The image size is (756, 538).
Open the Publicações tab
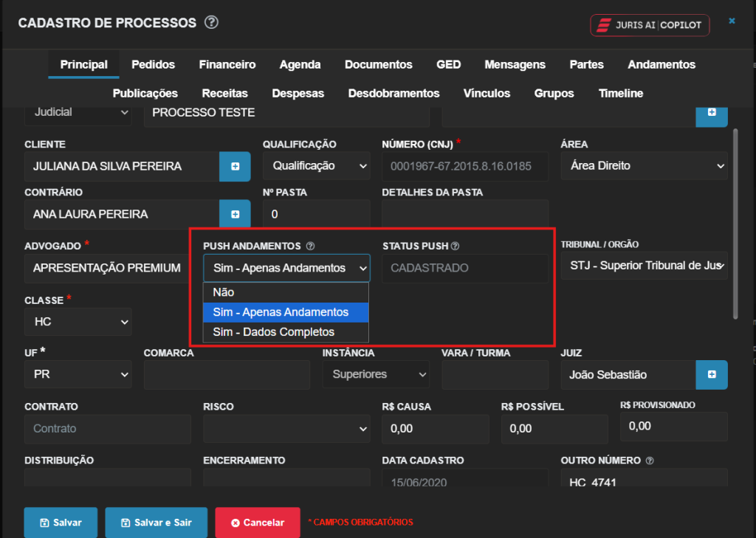[x=145, y=94]
